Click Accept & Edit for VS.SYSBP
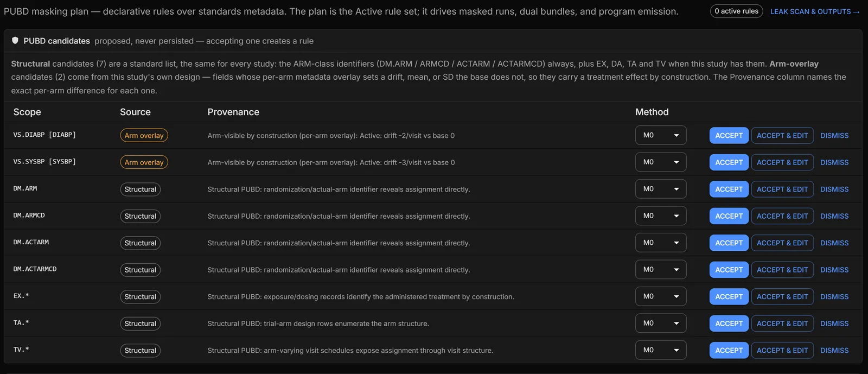868x374 pixels. tap(782, 162)
